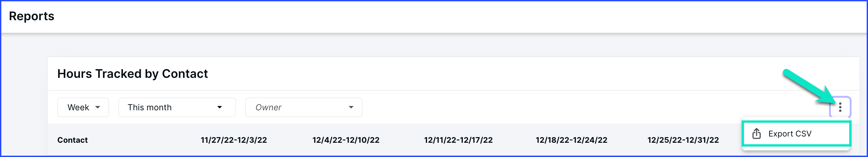Open the Owner filter dropdown
The image size is (868, 157).
point(304,107)
